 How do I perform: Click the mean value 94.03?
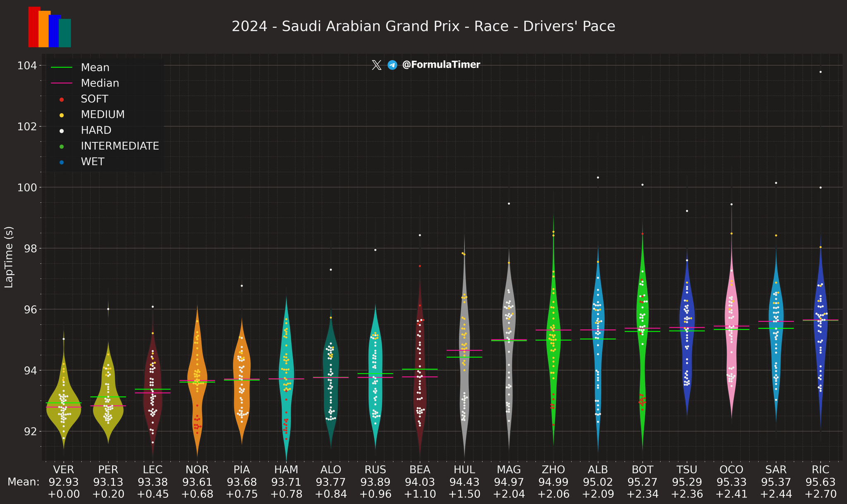coord(420,482)
